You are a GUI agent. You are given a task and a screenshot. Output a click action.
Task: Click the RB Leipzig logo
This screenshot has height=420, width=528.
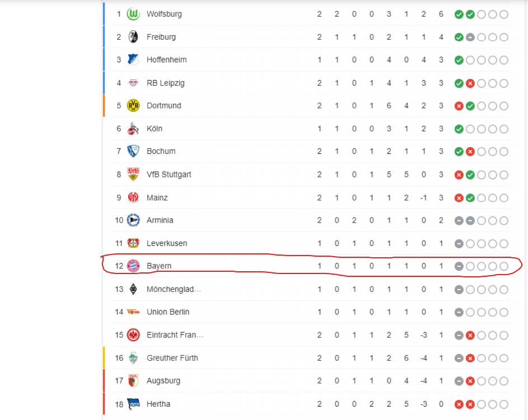(133, 83)
